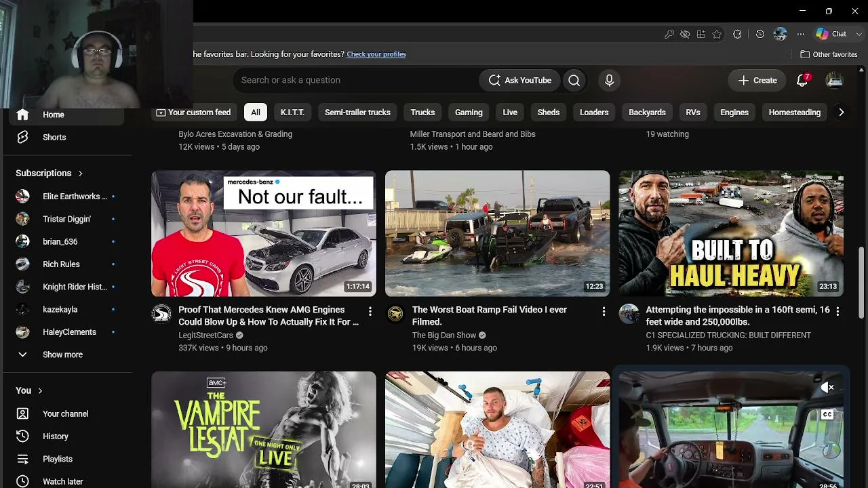Image resolution: width=868 pixels, height=488 pixels.
Task: Open the brian_636 channel avatar
Action: coord(22,241)
